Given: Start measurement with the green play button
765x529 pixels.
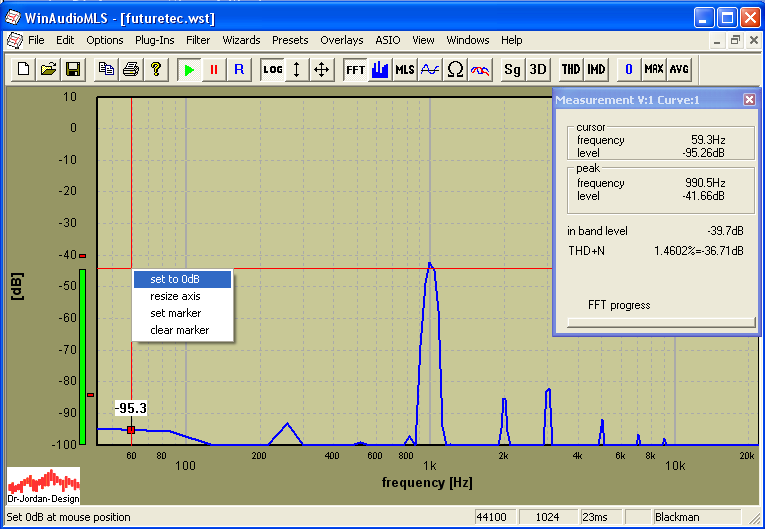Looking at the screenshot, I should pos(188,69).
